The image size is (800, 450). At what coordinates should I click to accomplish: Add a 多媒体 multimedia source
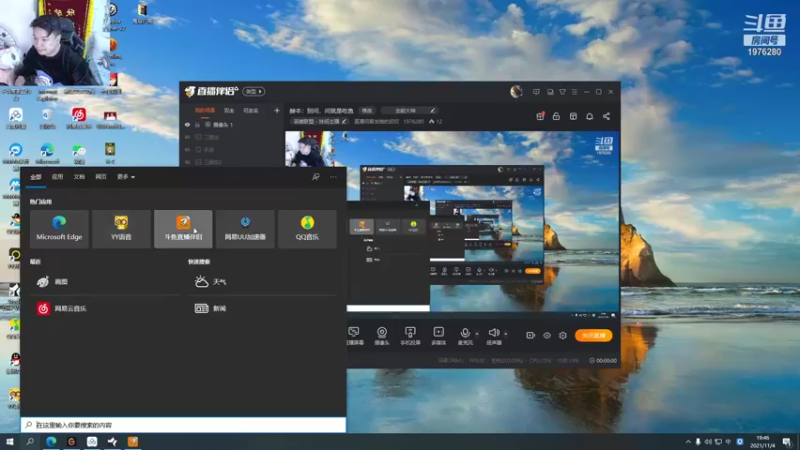(439, 336)
